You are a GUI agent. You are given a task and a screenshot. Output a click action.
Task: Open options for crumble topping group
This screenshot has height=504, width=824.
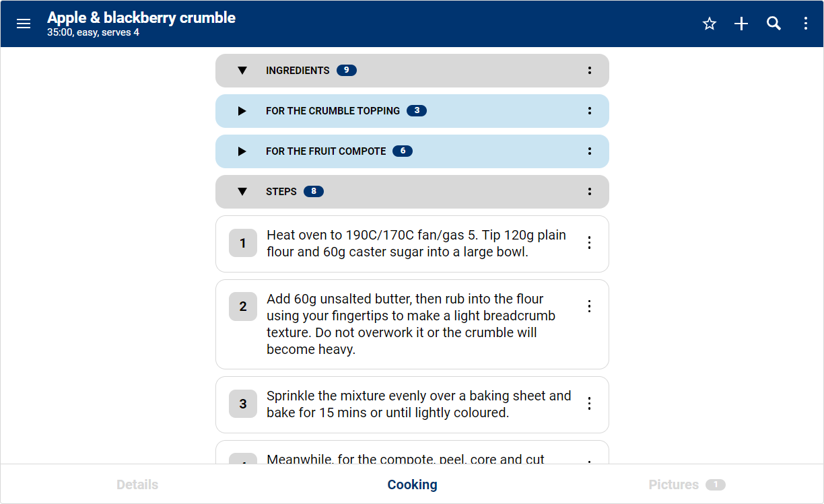point(590,111)
